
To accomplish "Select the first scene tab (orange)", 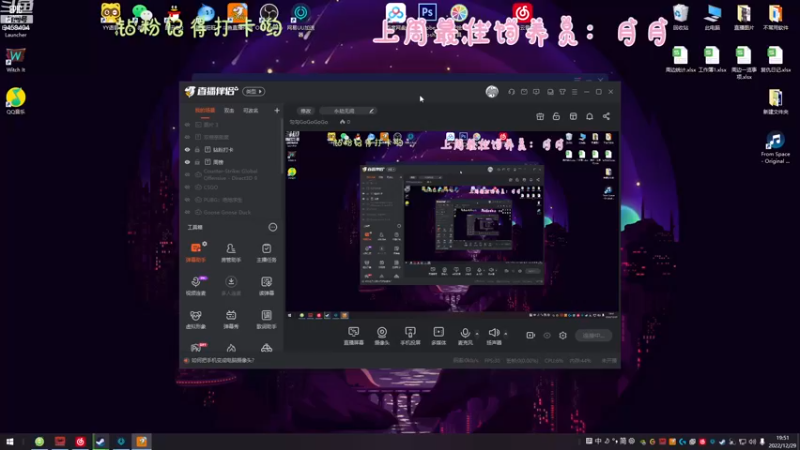I will (x=205, y=111).
